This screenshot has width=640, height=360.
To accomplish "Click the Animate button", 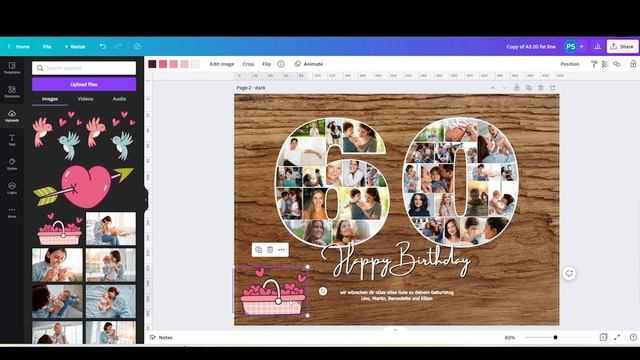I will (309, 64).
